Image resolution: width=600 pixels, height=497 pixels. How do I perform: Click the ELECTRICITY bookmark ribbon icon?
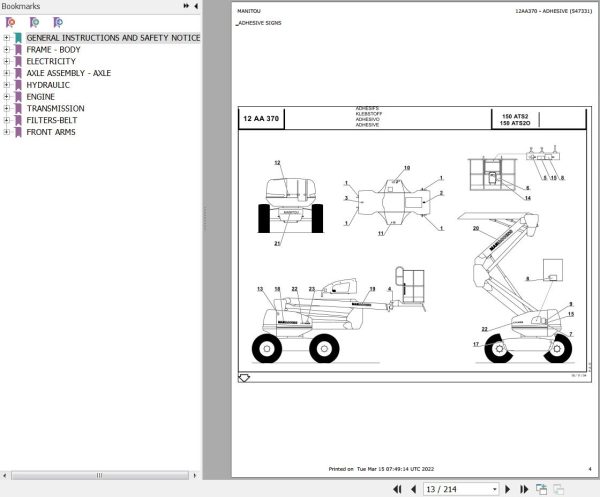click(18, 61)
